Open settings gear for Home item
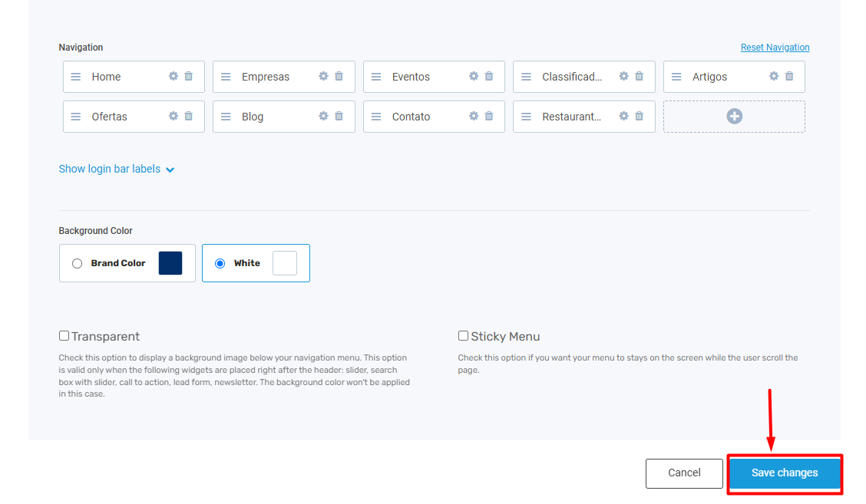 click(x=174, y=76)
